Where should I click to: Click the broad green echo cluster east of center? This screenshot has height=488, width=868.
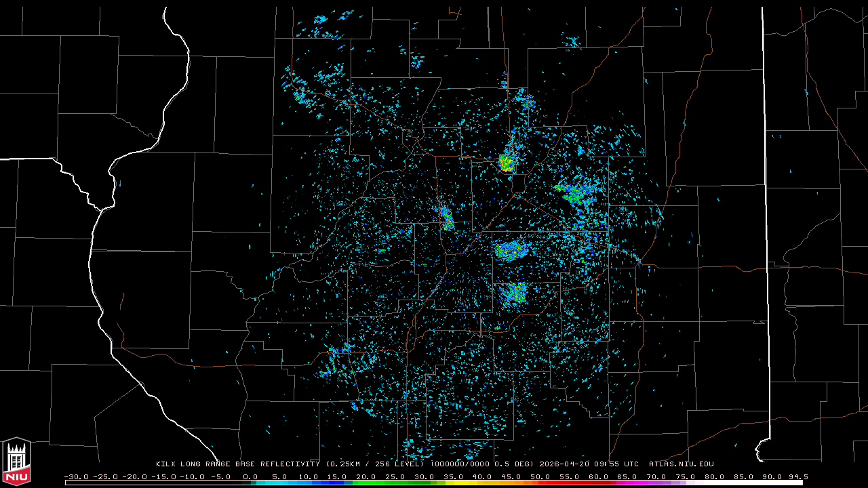[575, 195]
